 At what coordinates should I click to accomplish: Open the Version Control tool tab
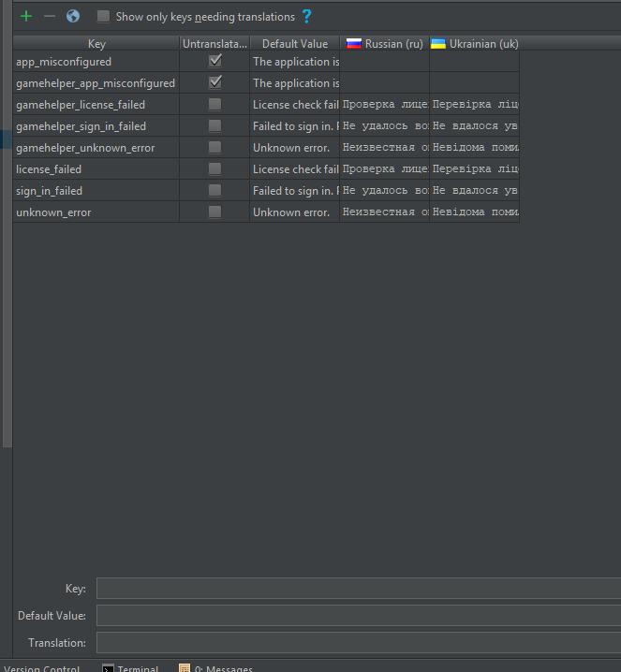pyautogui.click(x=41, y=668)
